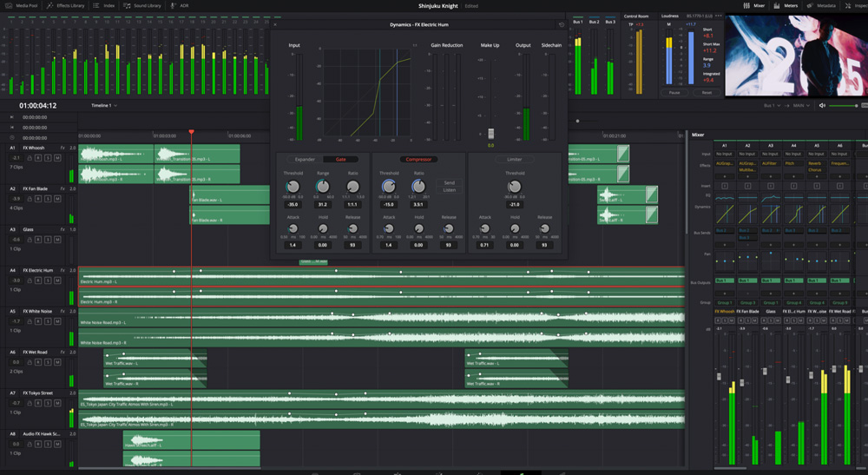The image size is (868, 475).
Task: Arm record on track A3 Glass with R
Action: pyautogui.click(x=38, y=240)
